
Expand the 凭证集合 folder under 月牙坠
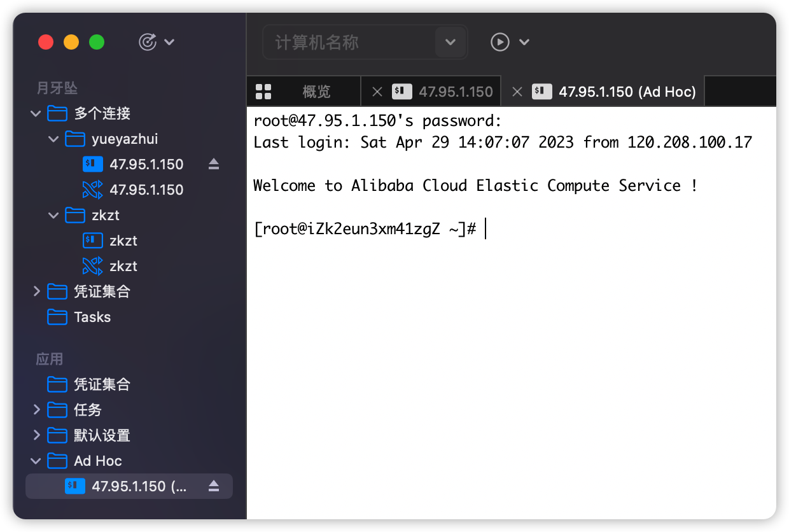point(36,291)
